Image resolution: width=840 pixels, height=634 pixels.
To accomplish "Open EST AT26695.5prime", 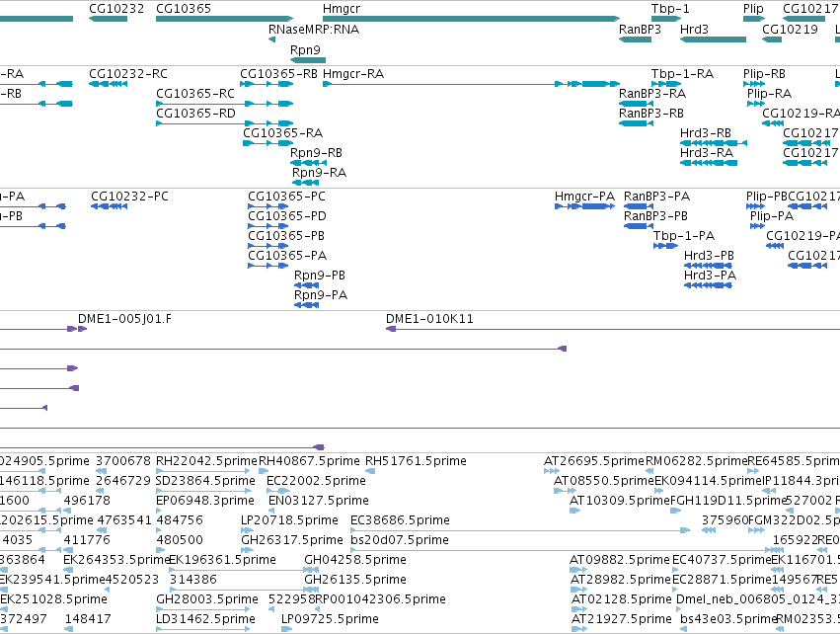I will pos(593,461).
